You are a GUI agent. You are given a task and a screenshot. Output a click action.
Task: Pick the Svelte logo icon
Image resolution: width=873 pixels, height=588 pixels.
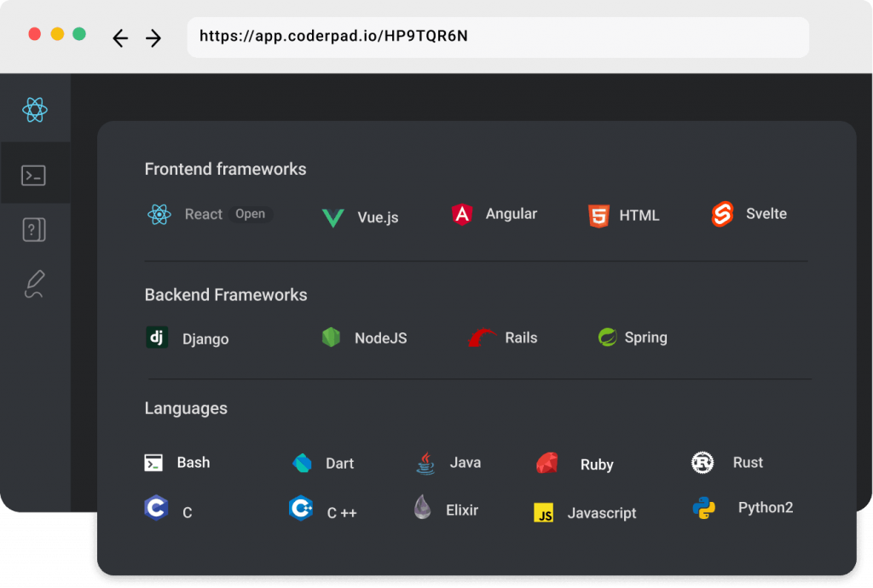(x=722, y=215)
